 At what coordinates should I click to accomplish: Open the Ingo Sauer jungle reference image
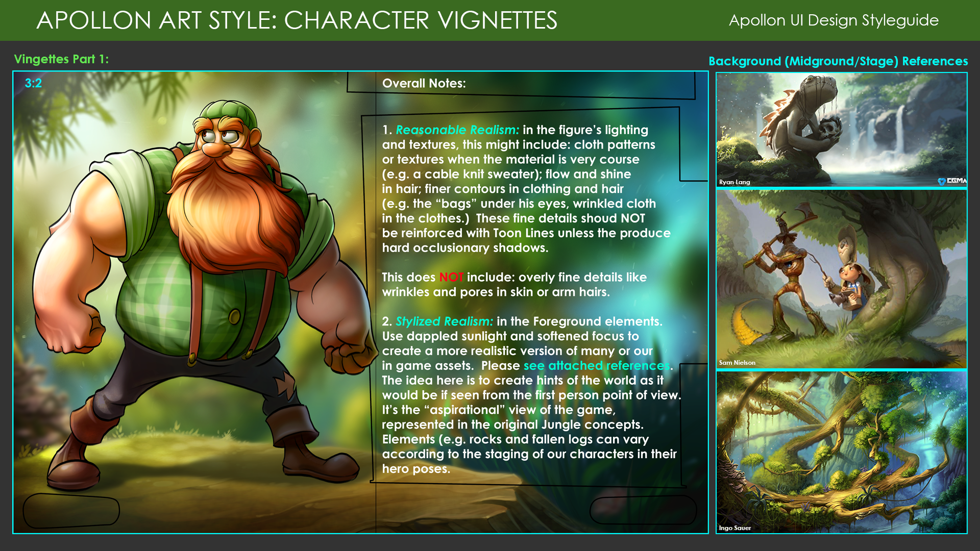pos(841,452)
